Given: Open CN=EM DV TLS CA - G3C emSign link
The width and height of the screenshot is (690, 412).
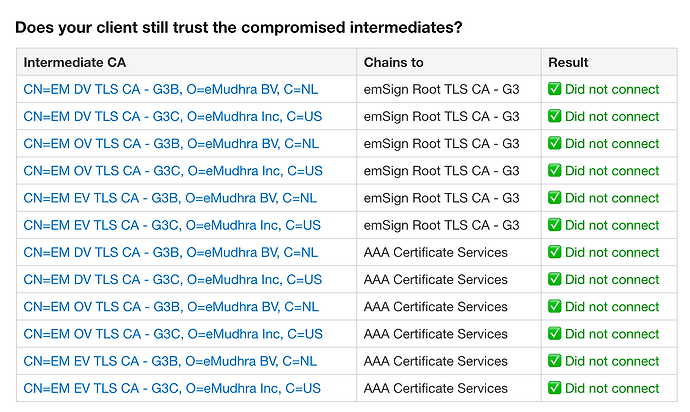Looking at the screenshot, I should (172, 117).
